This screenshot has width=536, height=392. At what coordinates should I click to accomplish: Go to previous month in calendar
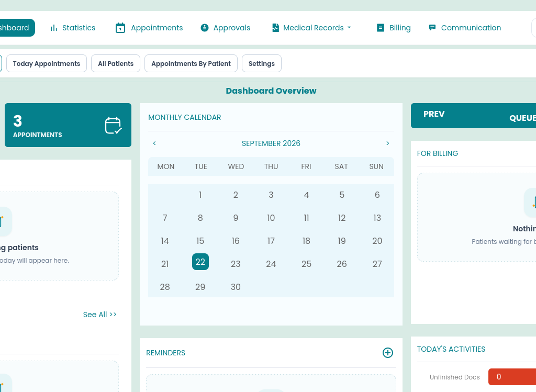tap(154, 143)
